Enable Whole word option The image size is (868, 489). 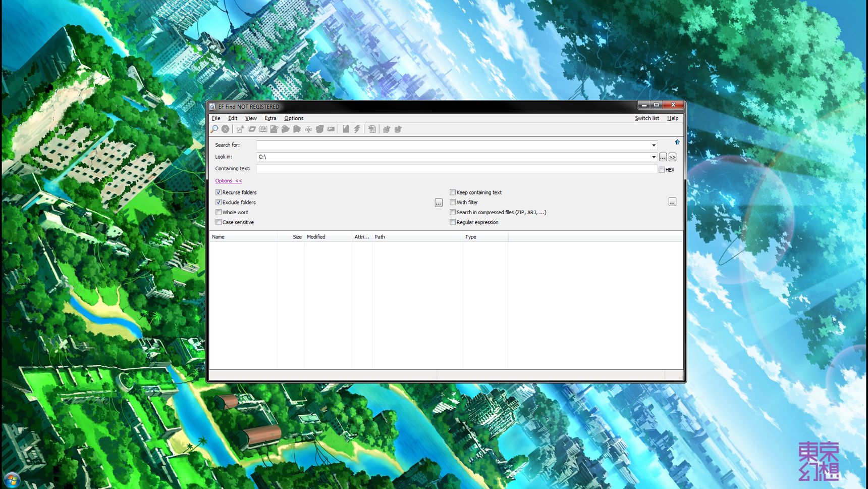219,213
